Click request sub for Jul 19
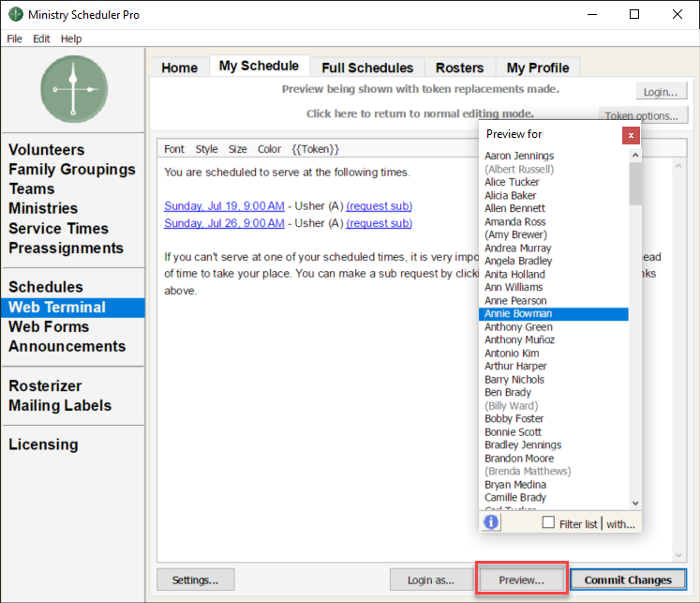This screenshot has width=700, height=603. tap(379, 206)
